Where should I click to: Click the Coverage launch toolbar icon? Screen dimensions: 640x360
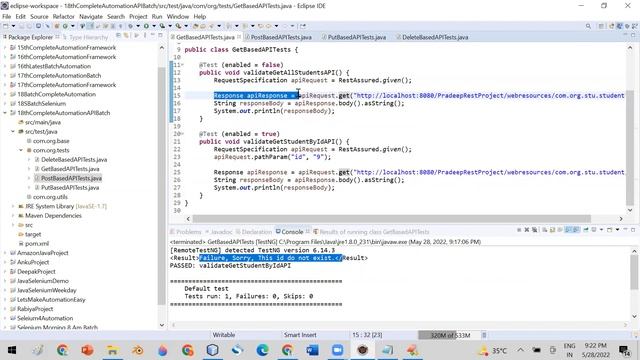pos(162,26)
